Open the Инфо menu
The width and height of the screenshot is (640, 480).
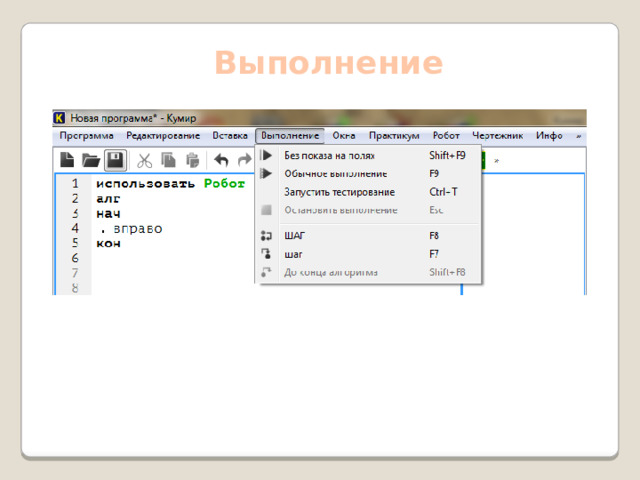(x=549, y=136)
